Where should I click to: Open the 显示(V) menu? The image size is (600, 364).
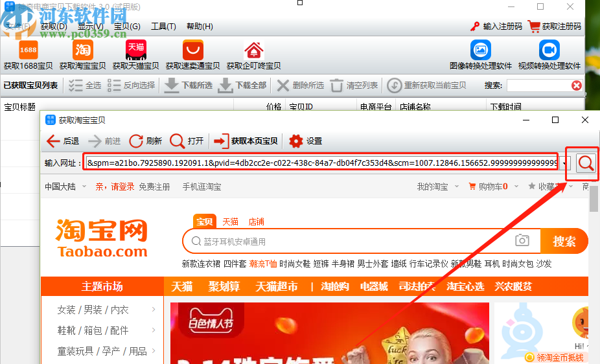[x=91, y=27]
